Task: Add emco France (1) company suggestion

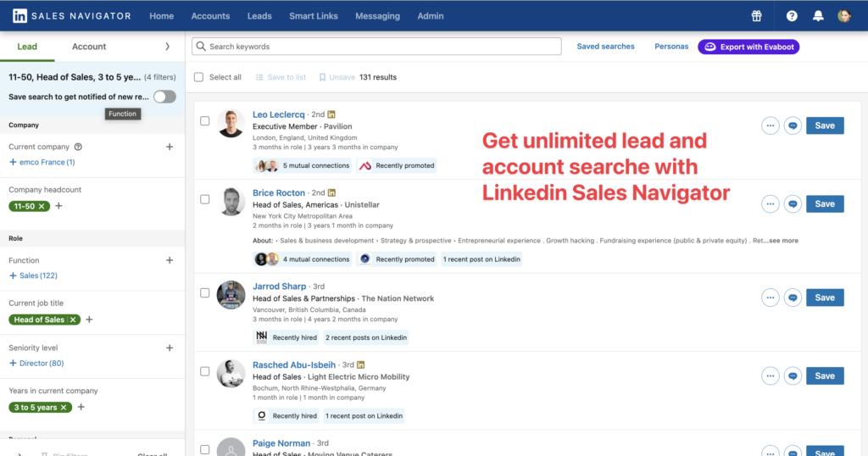Action: coord(42,162)
